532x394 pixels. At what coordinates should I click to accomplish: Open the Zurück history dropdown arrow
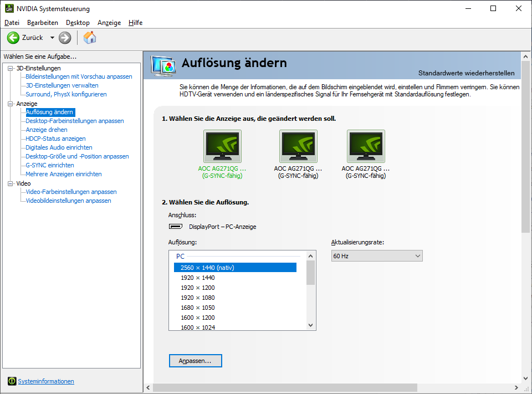[x=52, y=38]
